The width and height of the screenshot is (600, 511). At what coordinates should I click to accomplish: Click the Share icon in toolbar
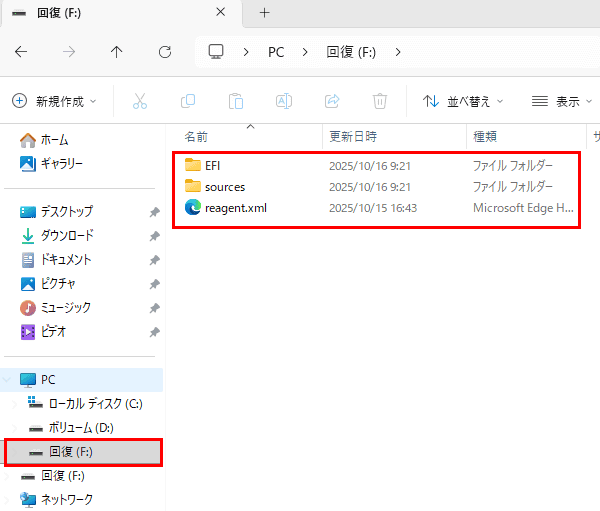(332, 101)
